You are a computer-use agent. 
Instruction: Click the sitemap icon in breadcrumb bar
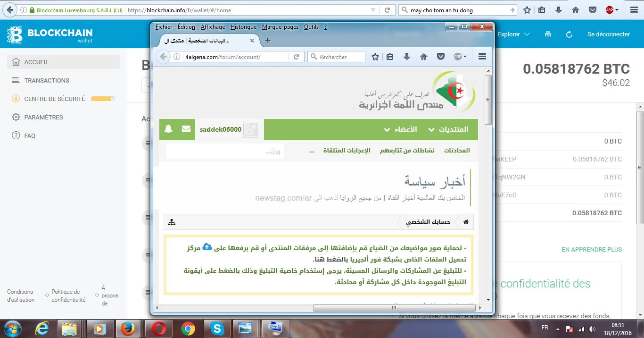(x=172, y=222)
